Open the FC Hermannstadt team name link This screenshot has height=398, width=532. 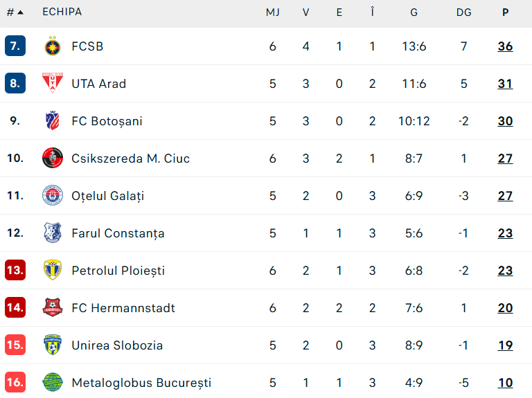(123, 308)
